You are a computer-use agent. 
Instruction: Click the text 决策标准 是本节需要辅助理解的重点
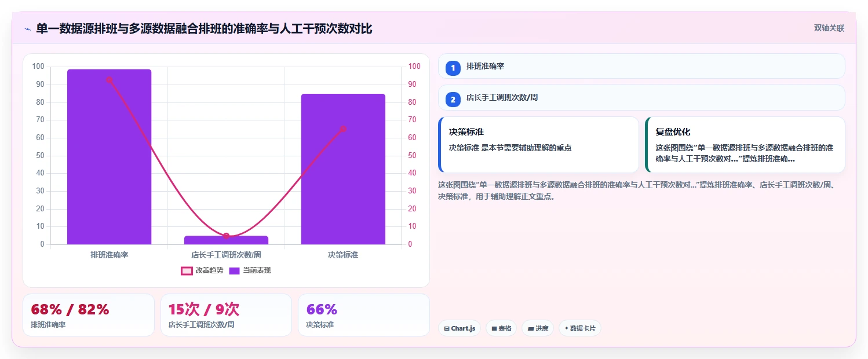510,148
